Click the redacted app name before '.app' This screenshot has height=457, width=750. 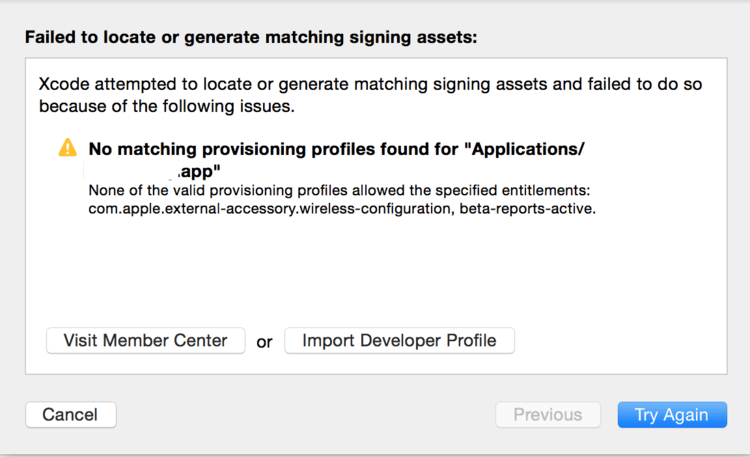[132, 171]
